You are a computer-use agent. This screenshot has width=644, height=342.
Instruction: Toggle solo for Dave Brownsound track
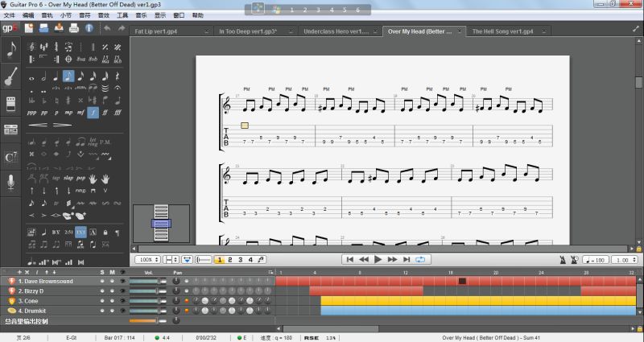[x=102, y=281]
